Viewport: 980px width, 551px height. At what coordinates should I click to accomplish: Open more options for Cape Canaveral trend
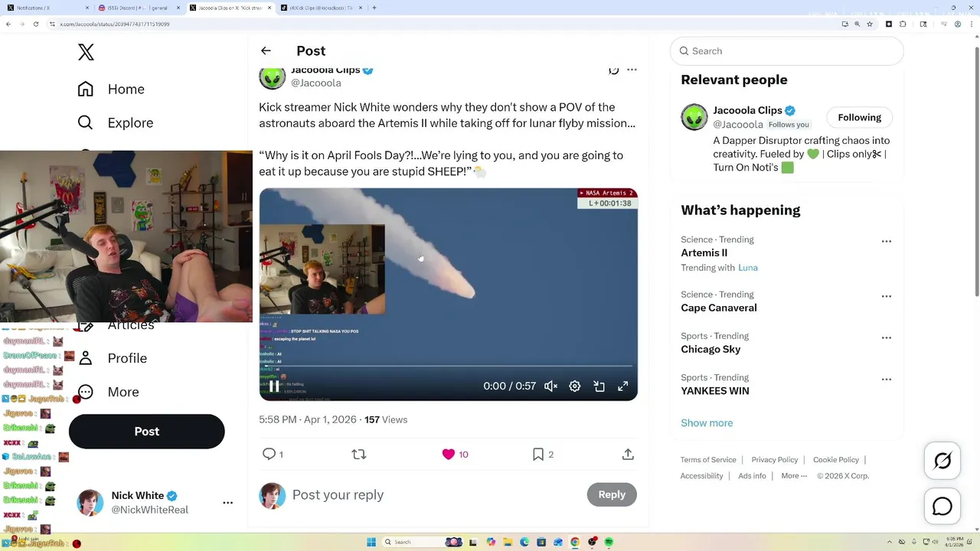pos(886,296)
